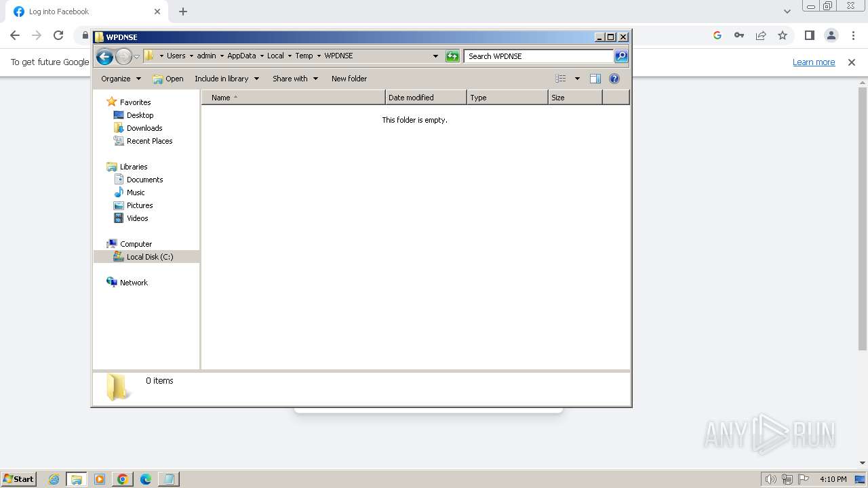Follow the Learn more link
Screen dimensions: 868x488
814,62
